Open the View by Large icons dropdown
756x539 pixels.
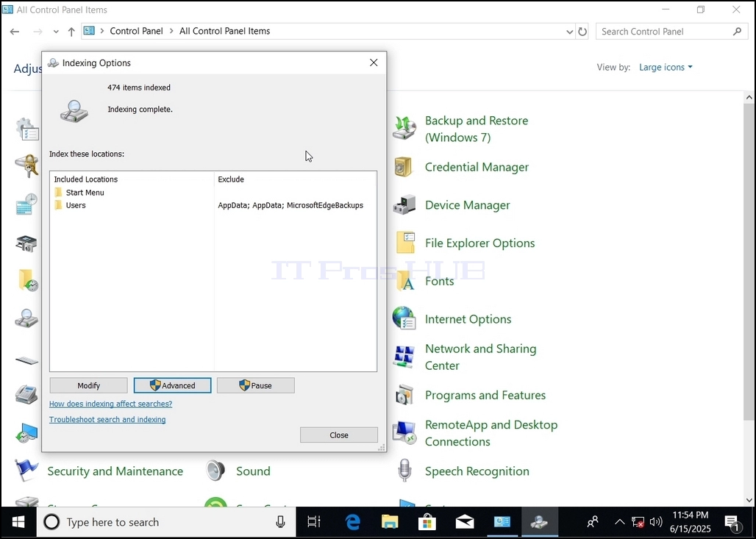point(666,67)
